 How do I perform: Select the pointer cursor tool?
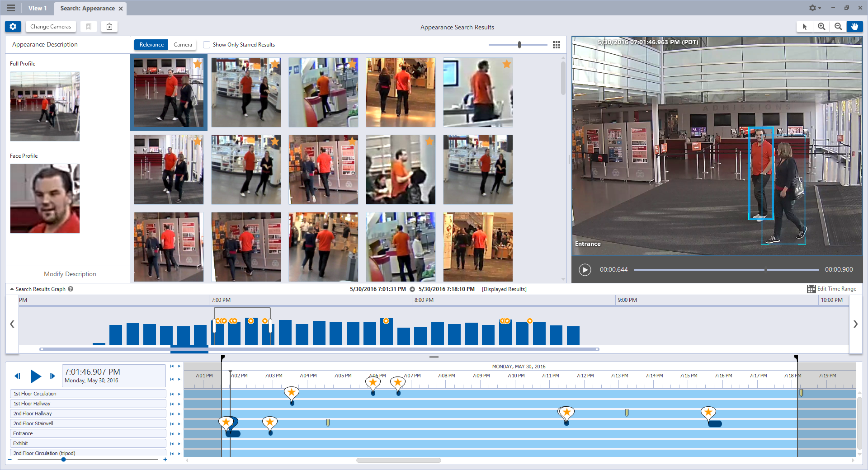point(805,27)
